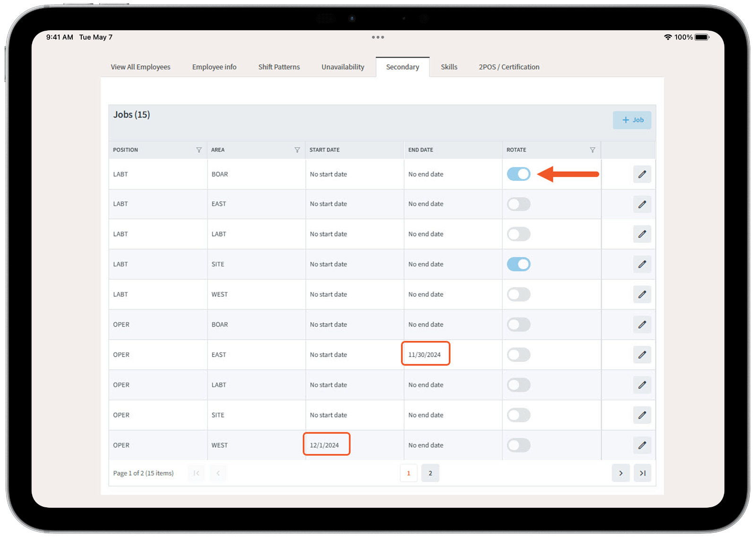This screenshot has height=538, width=756.
Task: Edit the LABT LABT job row
Action: pos(642,234)
